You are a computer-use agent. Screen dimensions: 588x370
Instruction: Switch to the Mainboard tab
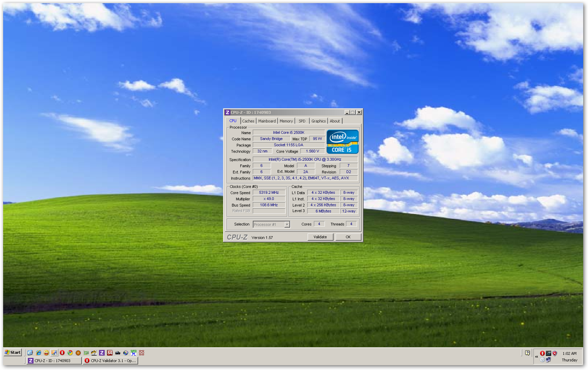point(267,121)
